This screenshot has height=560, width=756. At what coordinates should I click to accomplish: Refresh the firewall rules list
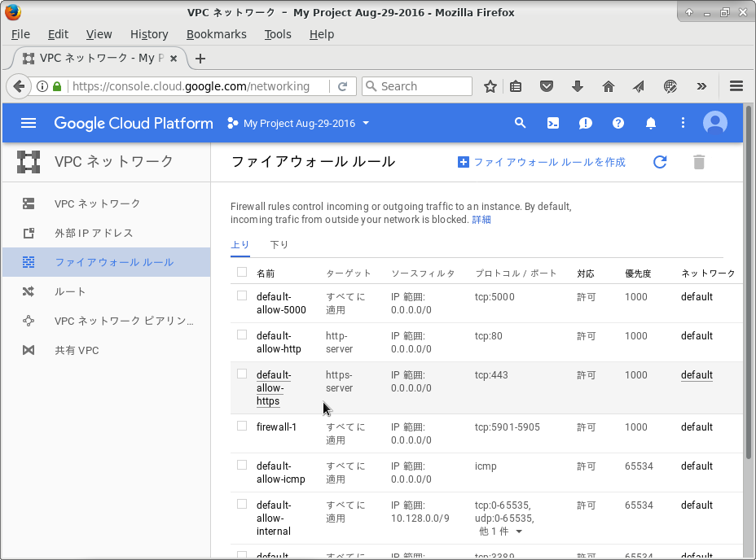pyautogui.click(x=660, y=162)
